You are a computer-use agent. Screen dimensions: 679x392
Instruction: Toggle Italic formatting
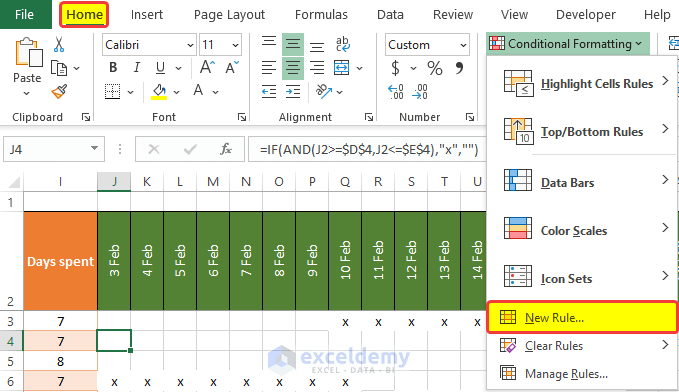[137, 68]
